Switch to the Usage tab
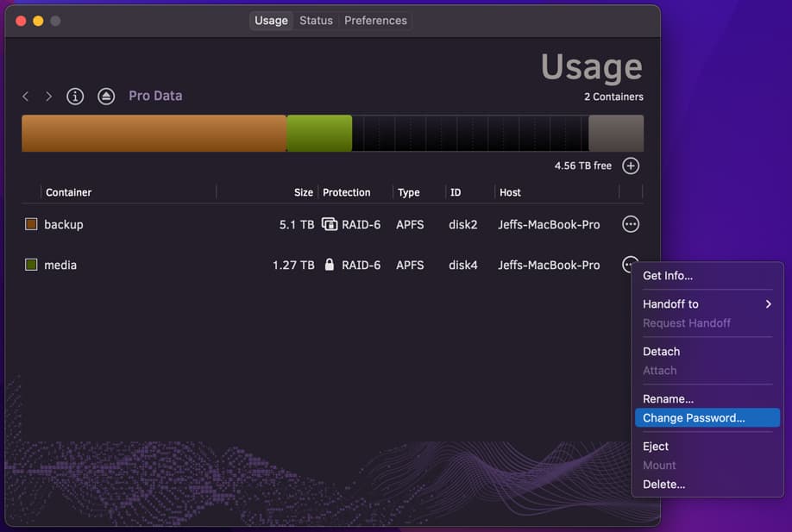This screenshot has height=532, width=792. 271,21
